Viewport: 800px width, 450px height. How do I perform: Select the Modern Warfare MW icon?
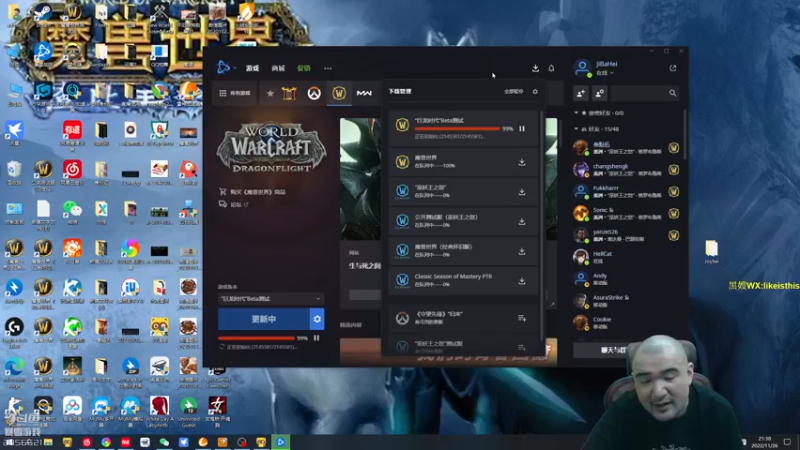point(364,93)
